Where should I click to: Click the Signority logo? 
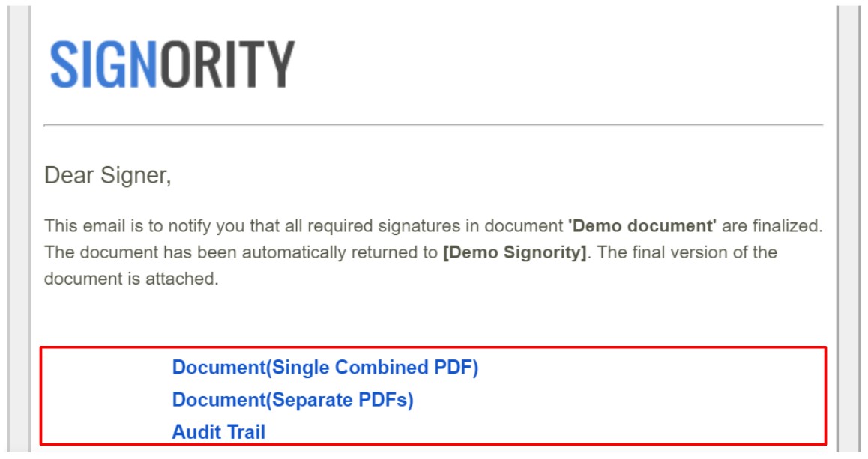click(172, 64)
